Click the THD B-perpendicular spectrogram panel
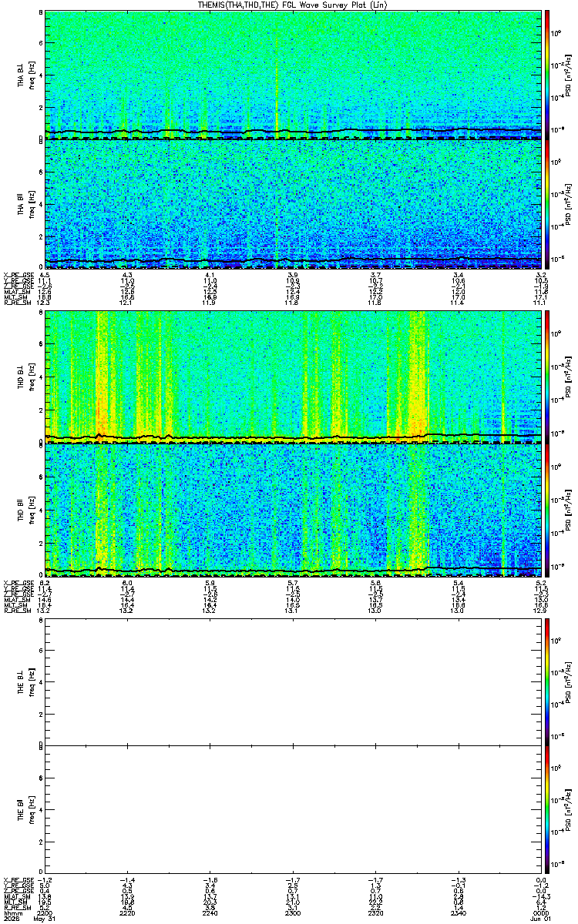Viewport: 578px width, 924px height. pos(293,377)
